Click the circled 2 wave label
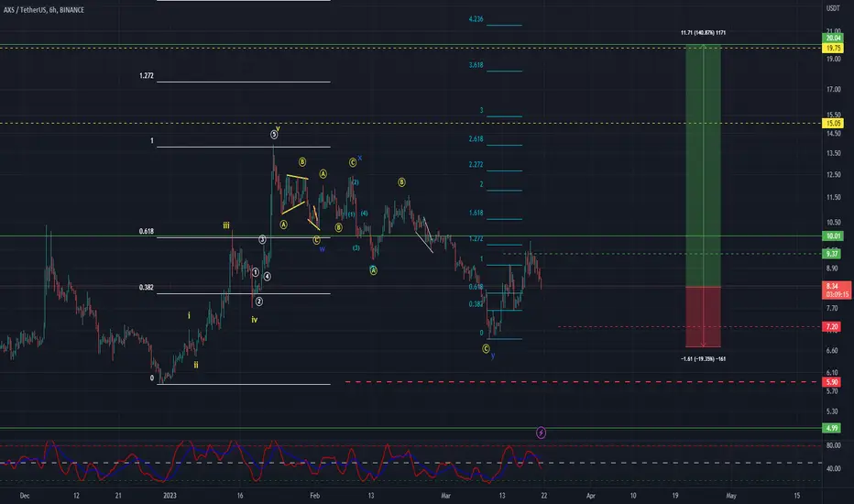This screenshot has width=854, height=504. [258, 301]
